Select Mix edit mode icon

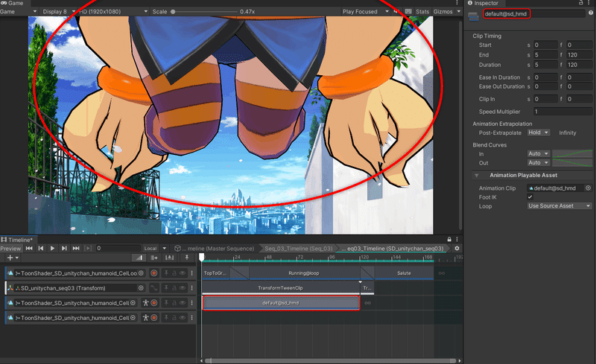139,258
